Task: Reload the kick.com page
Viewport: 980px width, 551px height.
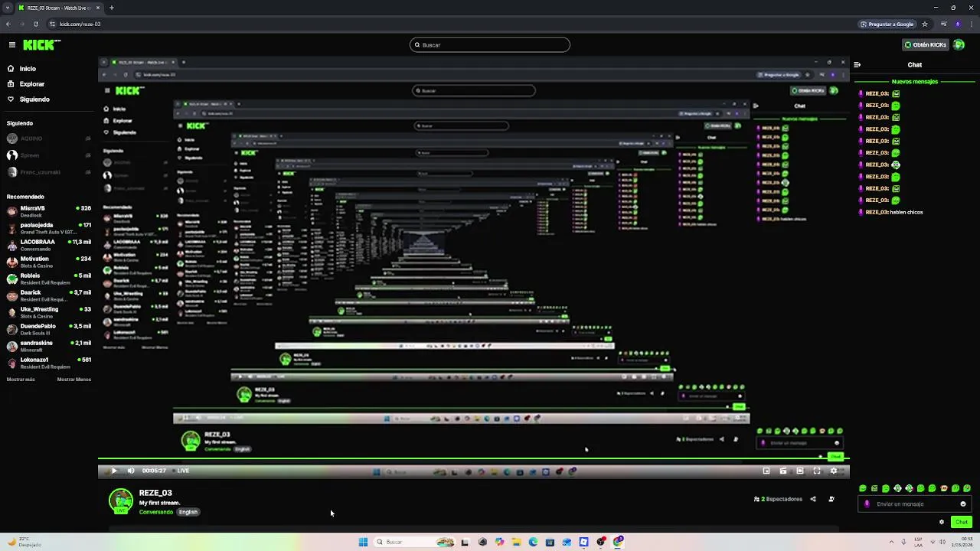Action: (36, 24)
